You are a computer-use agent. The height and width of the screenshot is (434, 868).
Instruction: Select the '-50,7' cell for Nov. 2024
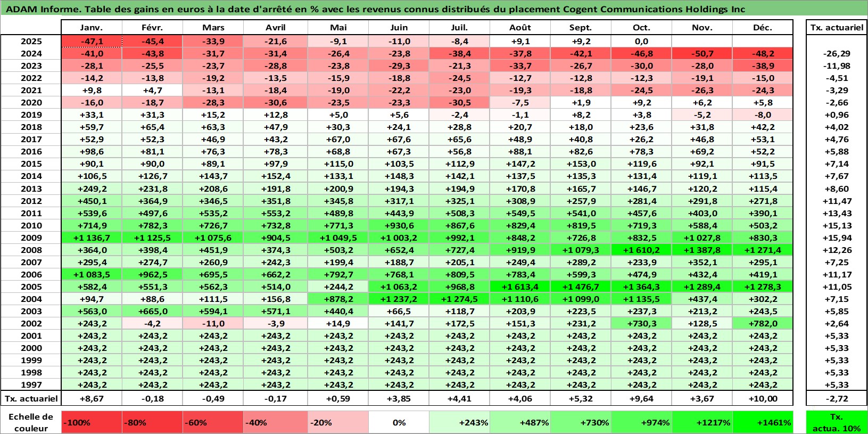coord(702,53)
